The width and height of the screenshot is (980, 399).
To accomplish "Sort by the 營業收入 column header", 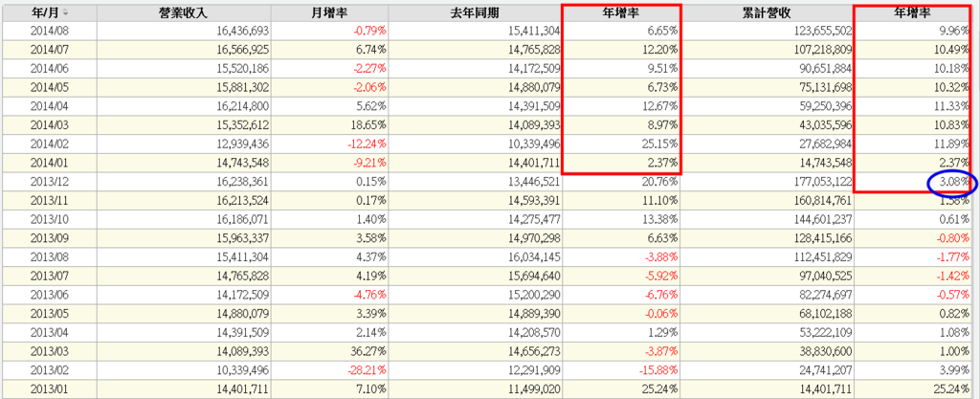I will 184,13.
